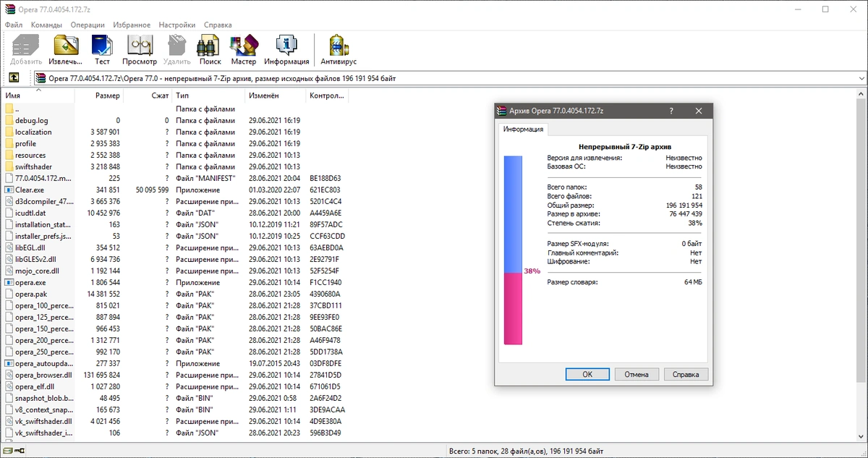Image resolution: width=868 pixels, height=458 pixels.
Task: Click the Clear.exe file icon
Action: [9, 190]
